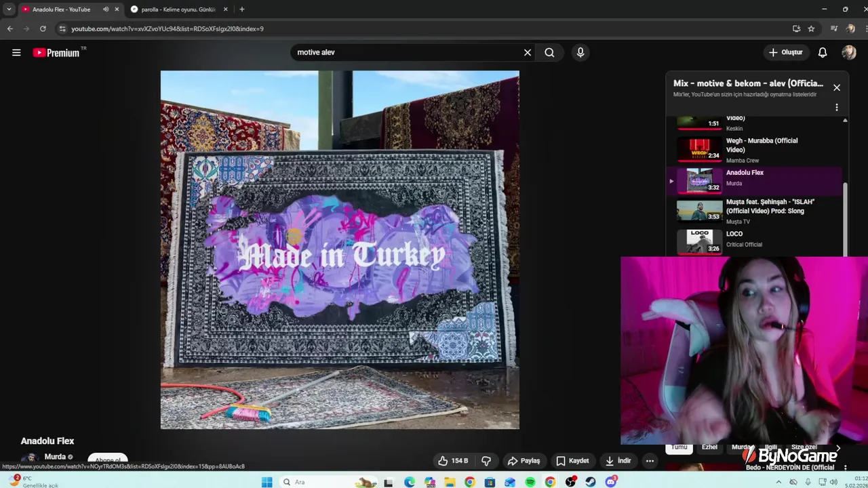This screenshot has height=488, width=868.
Task: Open a new browser tab
Action: (242, 9)
